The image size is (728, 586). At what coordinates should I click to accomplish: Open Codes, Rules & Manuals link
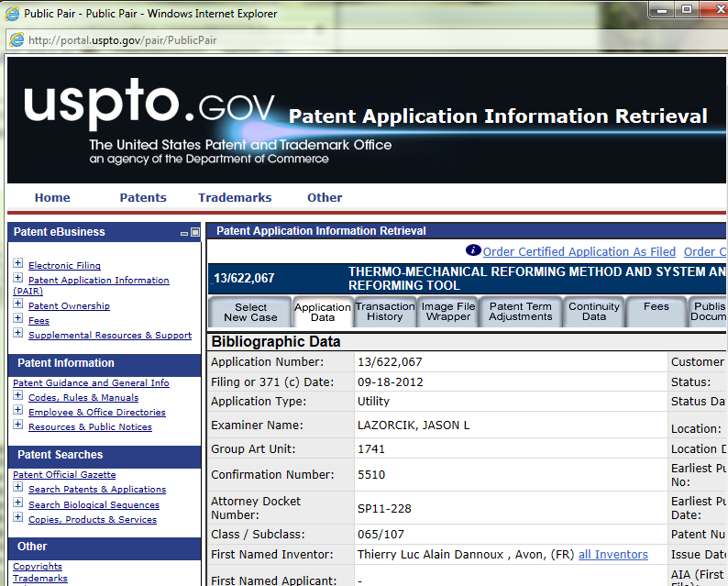[83, 397]
